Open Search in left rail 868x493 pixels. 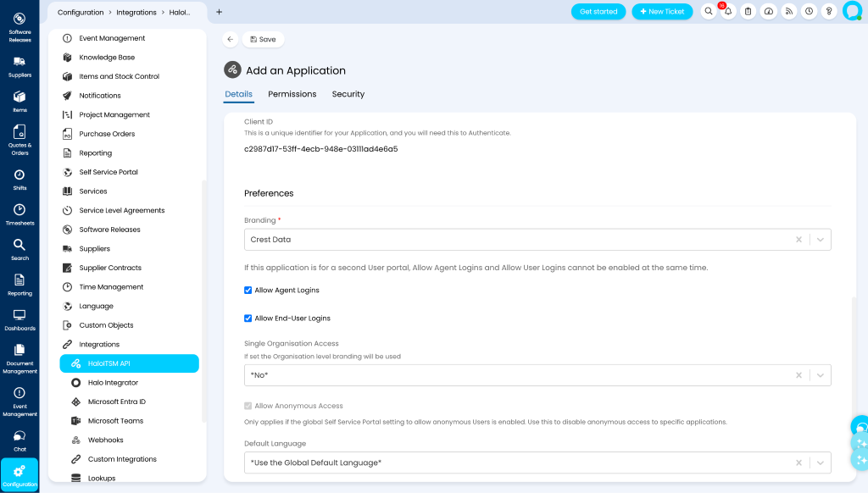19,250
